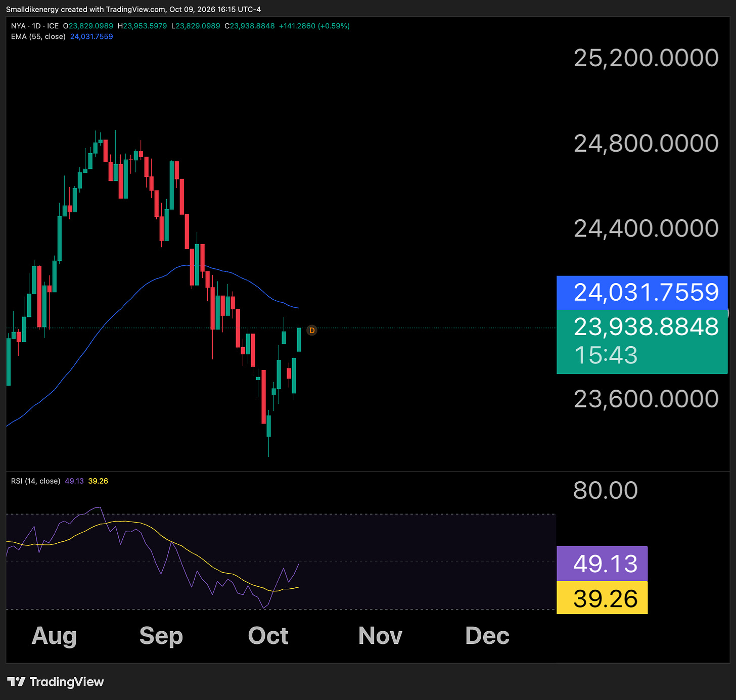Click the yellow 39.26 value in the RSI legend
This screenshot has width=736, height=700.
98,481
